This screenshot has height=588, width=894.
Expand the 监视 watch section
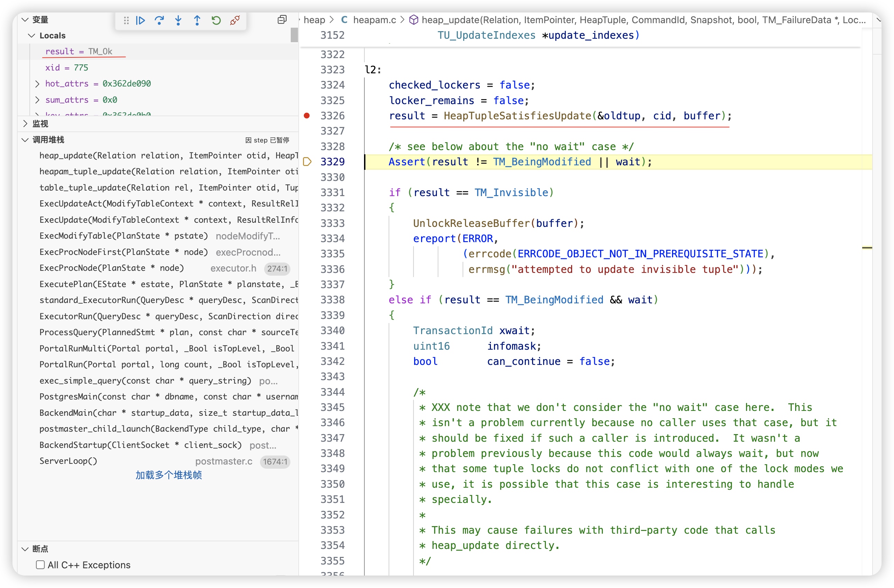coord(25,123)
